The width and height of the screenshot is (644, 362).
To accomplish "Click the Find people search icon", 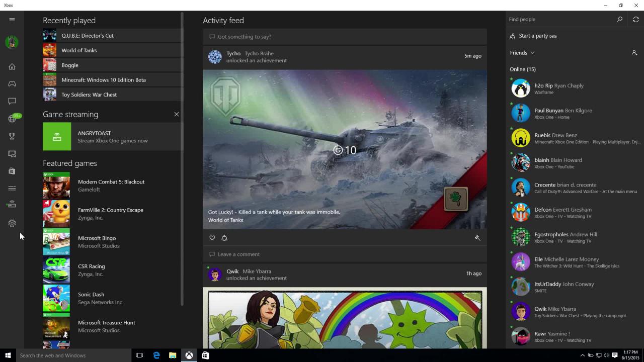I will coord(619,19).
